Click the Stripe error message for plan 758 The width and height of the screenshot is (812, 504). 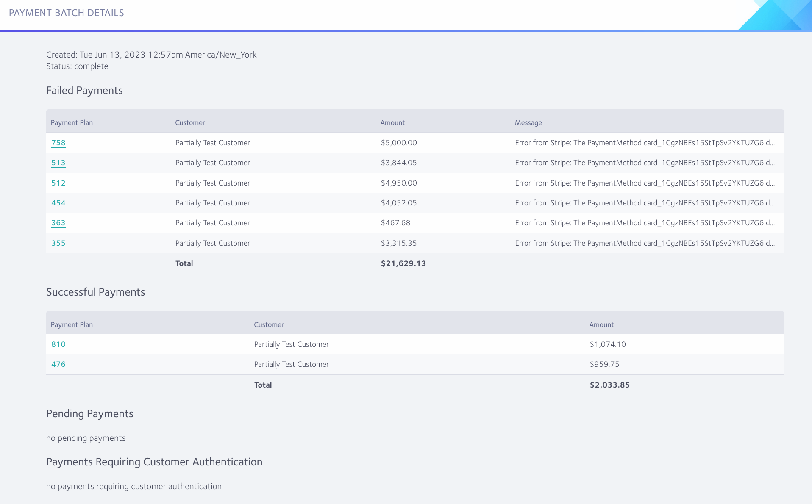pos(645,143)
